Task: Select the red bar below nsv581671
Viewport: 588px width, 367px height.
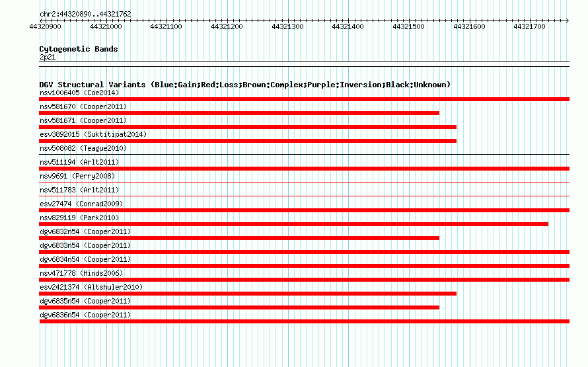Action: pos(248,127)
